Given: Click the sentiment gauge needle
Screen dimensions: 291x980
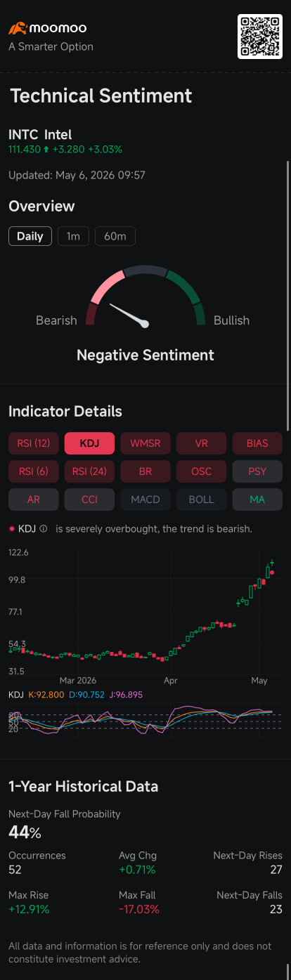Looking at the screenshot, I should (x=128, y=314).
